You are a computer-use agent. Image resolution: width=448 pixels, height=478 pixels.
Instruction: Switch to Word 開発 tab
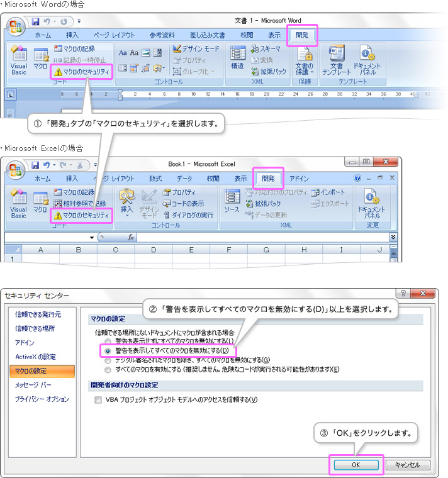point(302,35)
